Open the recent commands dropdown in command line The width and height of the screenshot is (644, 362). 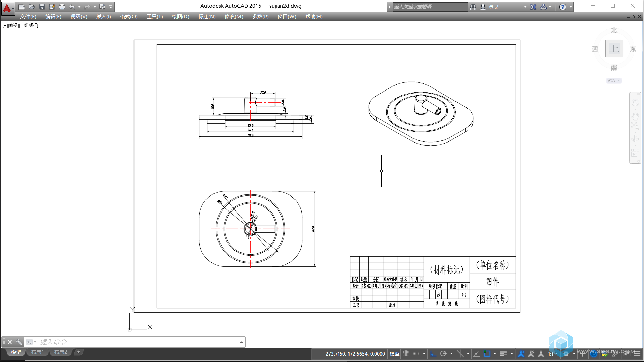(31, 342)
